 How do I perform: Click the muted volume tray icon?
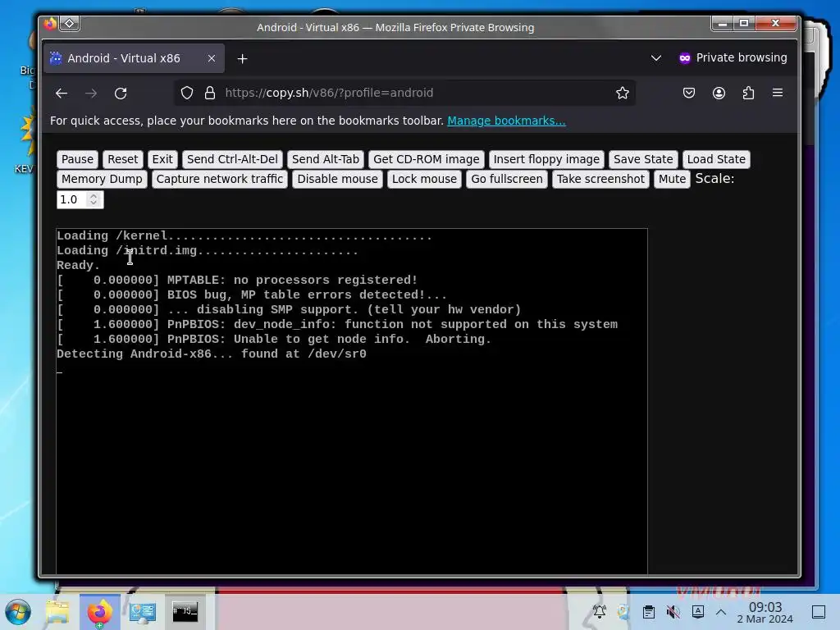pos(673,611)
